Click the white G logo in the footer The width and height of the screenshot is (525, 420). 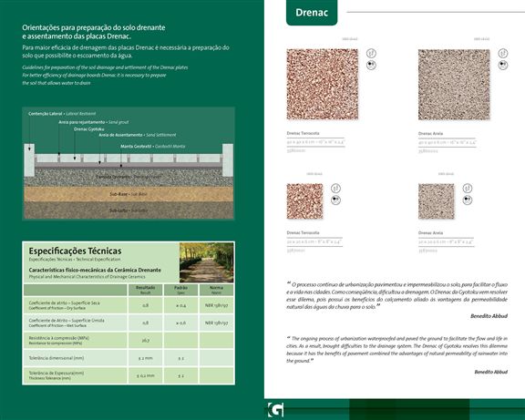coord(275,410)
